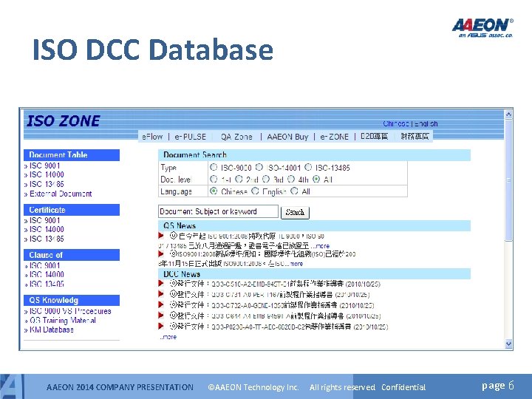Open External Document link

61,194
